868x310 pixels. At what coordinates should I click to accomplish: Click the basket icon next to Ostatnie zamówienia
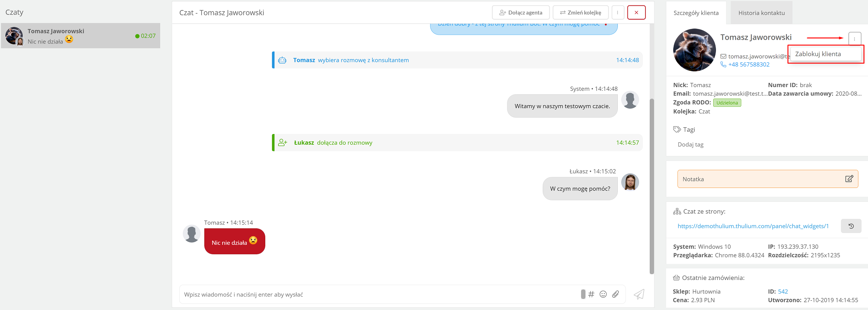point(676,278)
